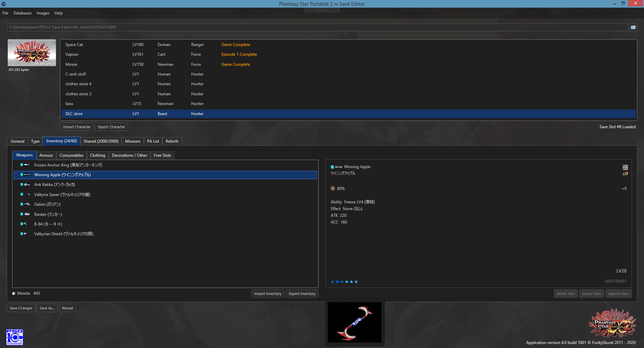Click the red infinity icon in the details panel
This screenshot has height=348, width=644.
(x=625, y=173)
